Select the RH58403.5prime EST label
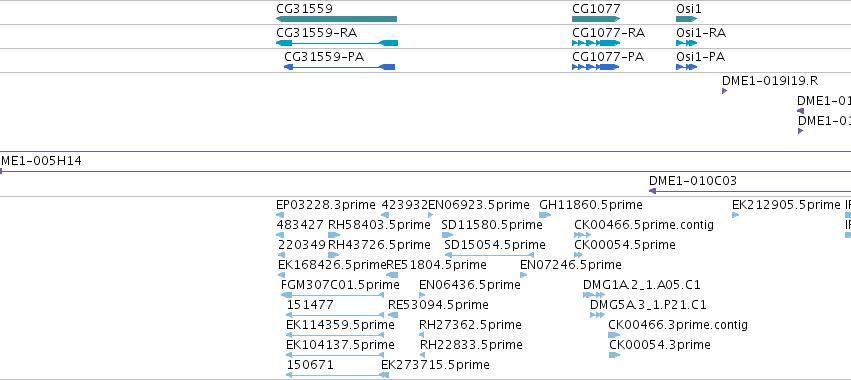851x380 pixels. tap(379, 225)
